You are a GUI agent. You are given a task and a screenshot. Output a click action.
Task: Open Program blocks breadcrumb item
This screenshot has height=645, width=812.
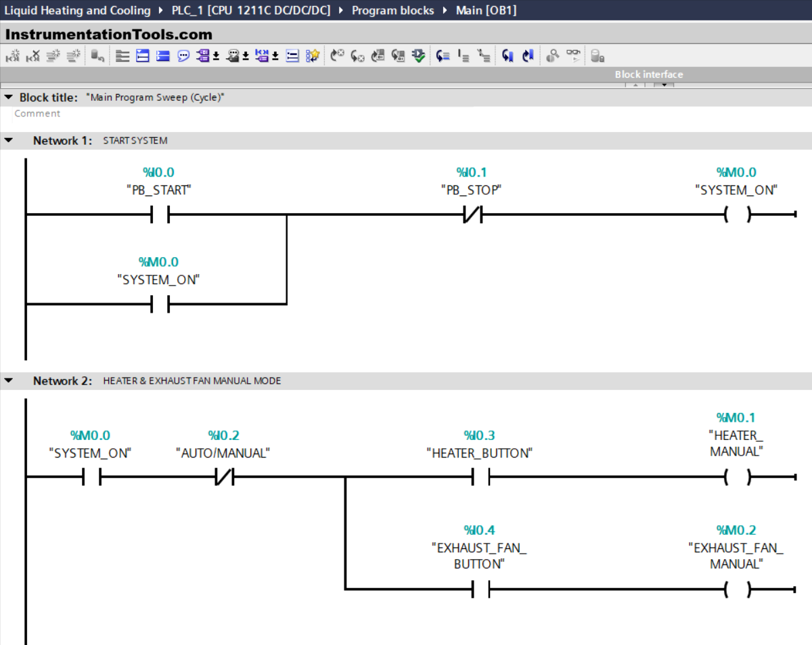(393, 10)
